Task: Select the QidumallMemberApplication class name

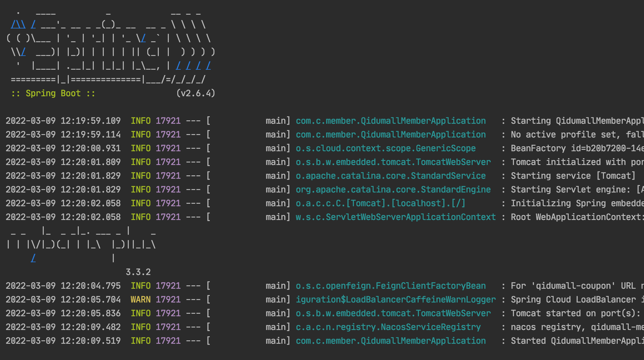Action: click(x=390, y=120)
